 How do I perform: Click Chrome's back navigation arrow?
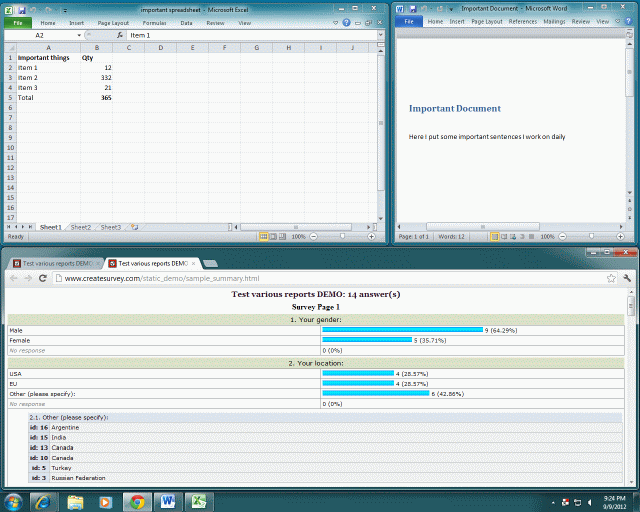(x=11, y=278)
